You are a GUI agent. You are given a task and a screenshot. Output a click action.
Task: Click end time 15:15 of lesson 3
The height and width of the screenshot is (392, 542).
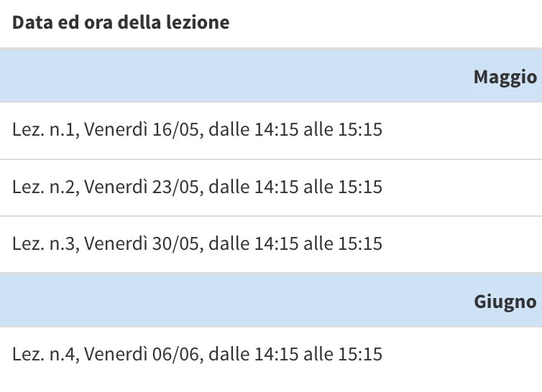pos(359,243)
